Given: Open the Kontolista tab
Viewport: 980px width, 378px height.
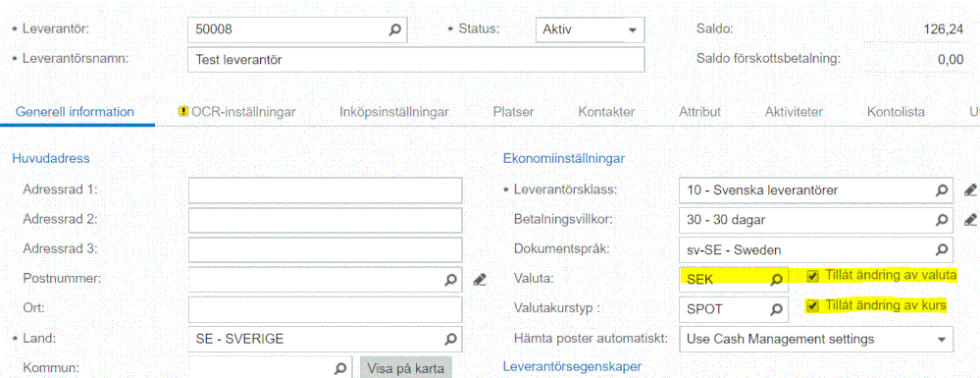Looking at the screenshot, I should [x=896, y=112].
